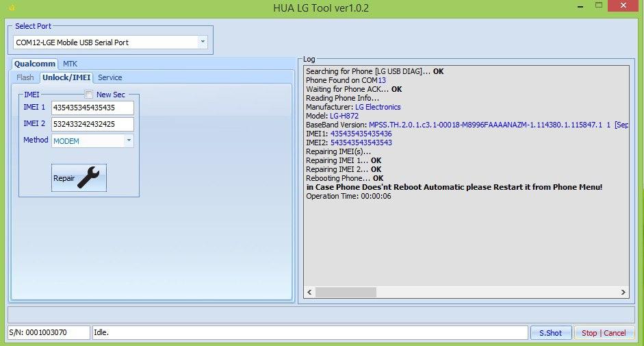Minimize the HUA LG Tool window
The width and height of the screenshot is (644, 346).
point(580,6)
